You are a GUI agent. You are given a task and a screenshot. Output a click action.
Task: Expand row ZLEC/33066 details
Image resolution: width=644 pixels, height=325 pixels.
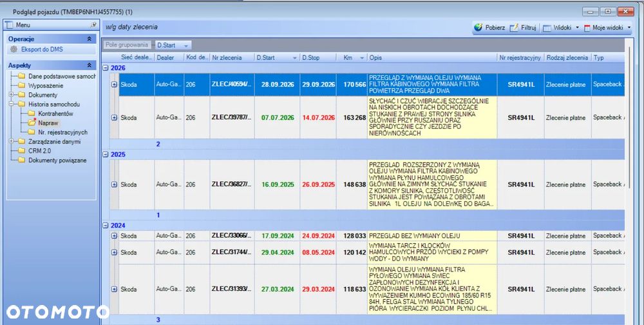click(x=114, y=236)
